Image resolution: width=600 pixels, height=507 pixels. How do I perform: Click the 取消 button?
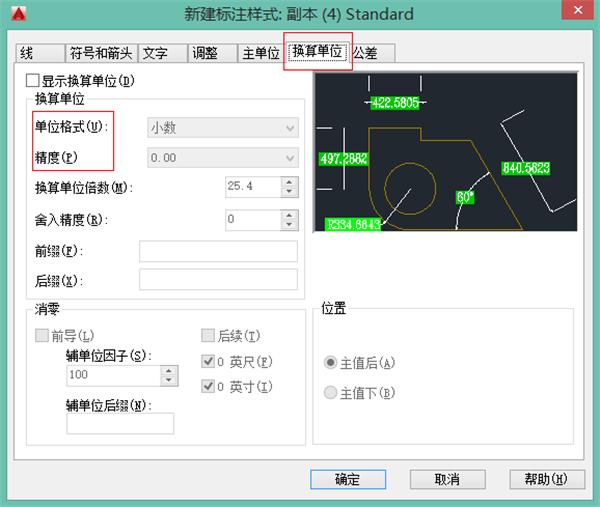[x=448, y=479]
